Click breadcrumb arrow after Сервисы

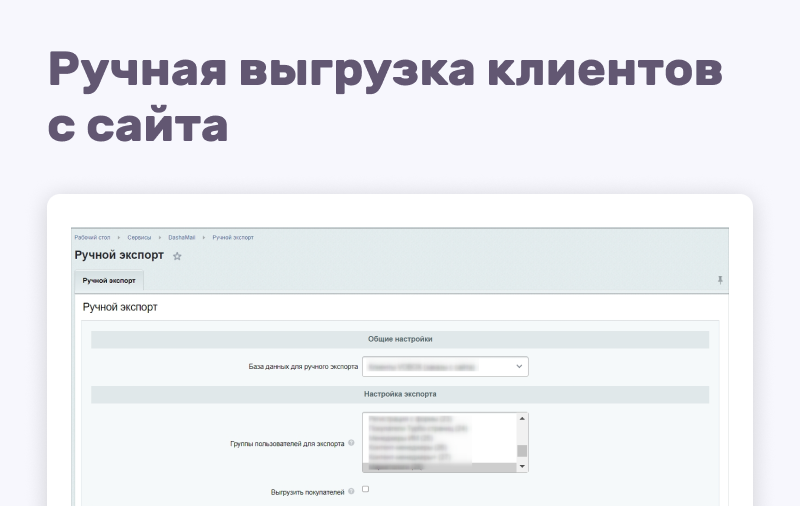click(160, 238)
